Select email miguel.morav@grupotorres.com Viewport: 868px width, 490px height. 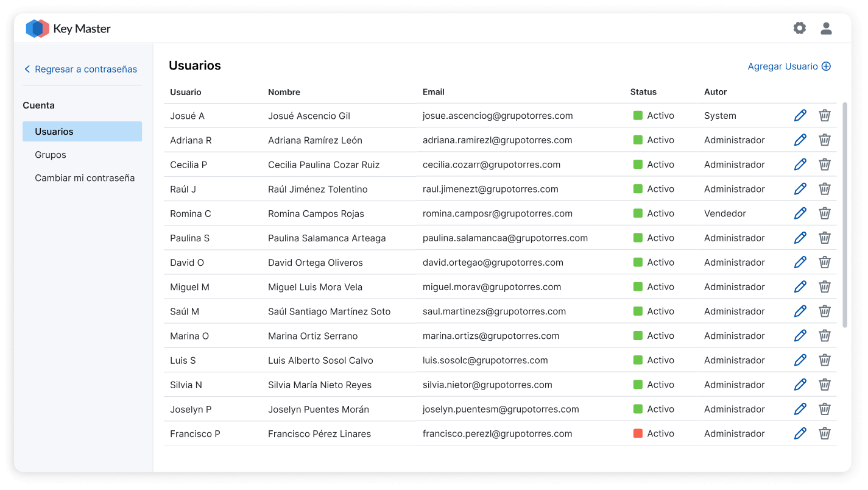pos(492,286)
